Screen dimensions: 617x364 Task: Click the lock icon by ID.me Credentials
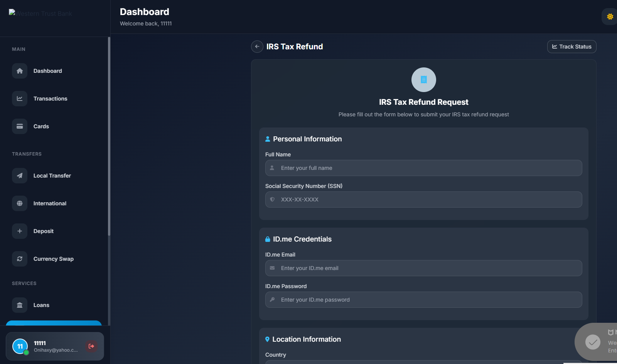point(268,239)
